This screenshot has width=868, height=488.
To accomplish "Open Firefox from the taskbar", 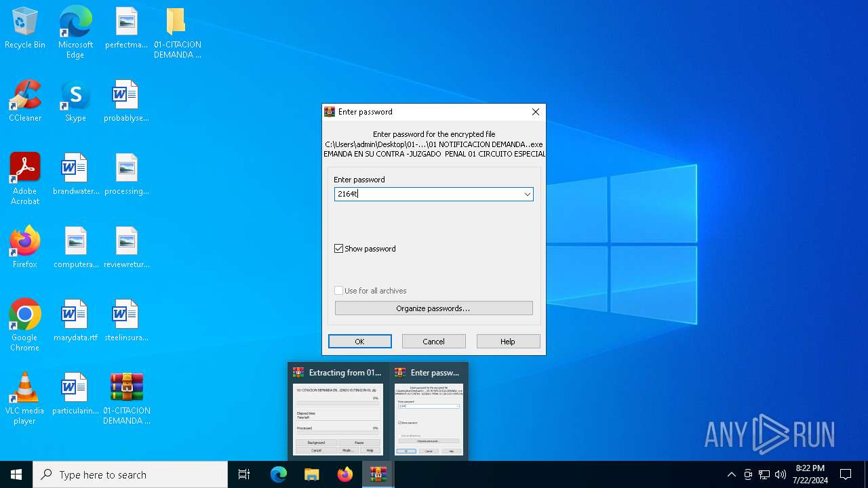I will (344, 474).
